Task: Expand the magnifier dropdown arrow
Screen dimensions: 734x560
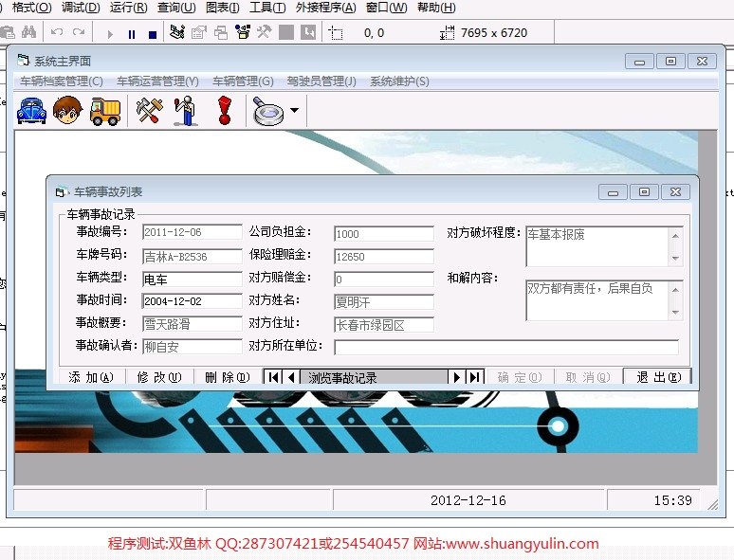Action: point(294,112)
